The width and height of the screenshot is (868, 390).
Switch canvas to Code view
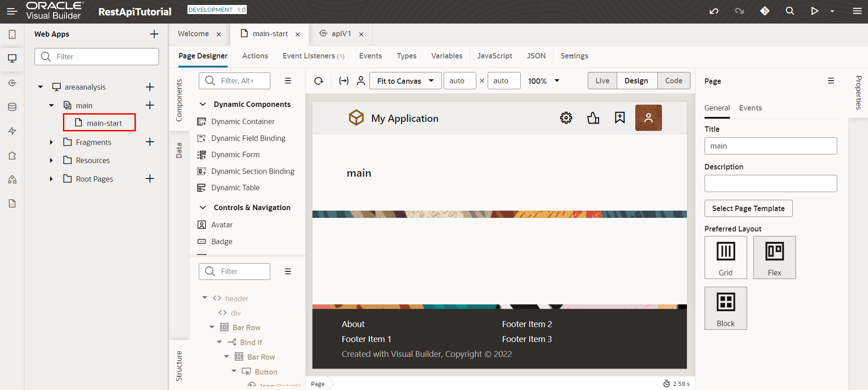point(673,81)
